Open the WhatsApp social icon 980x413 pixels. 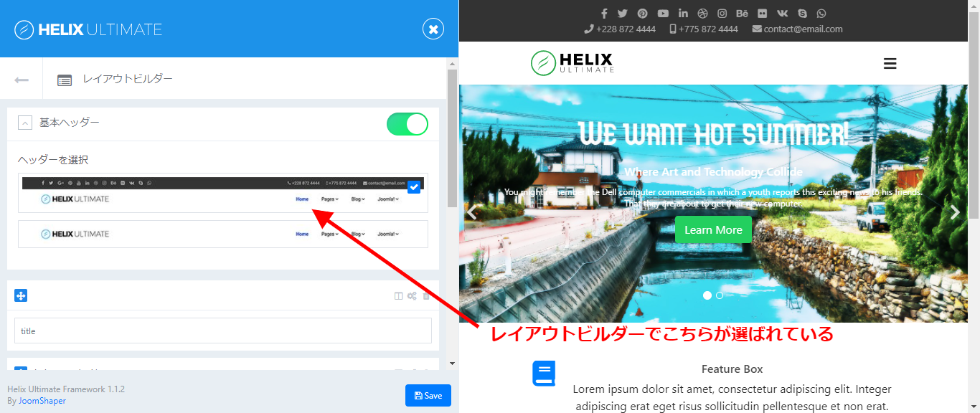tap(821, 14)
